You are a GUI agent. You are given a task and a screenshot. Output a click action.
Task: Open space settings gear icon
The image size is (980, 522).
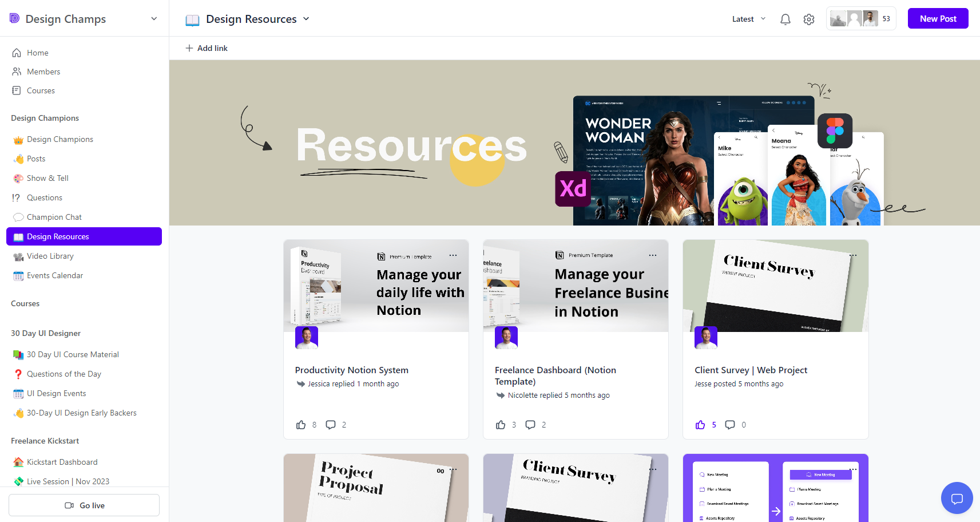click(x=809, y=19)
